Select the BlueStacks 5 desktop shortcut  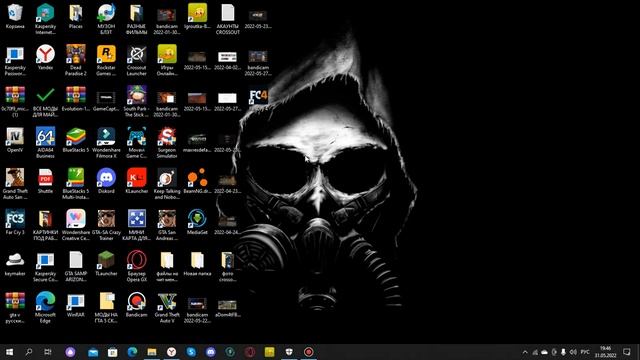point(76,140)
